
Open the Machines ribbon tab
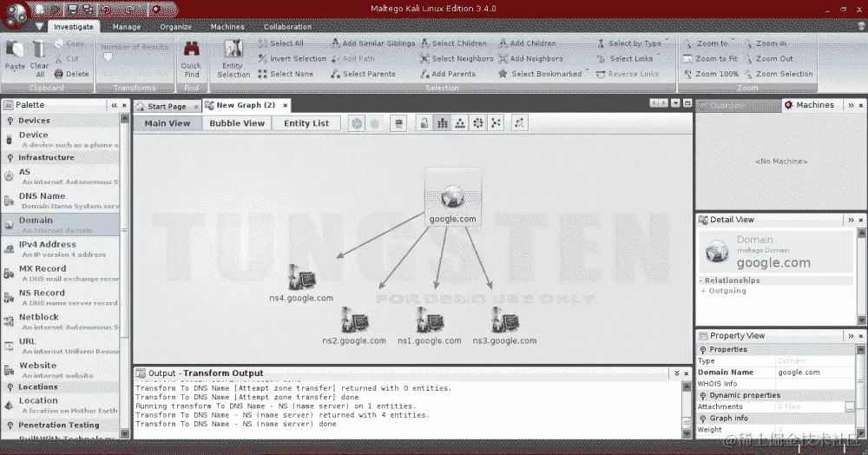[x=227, y=27]
